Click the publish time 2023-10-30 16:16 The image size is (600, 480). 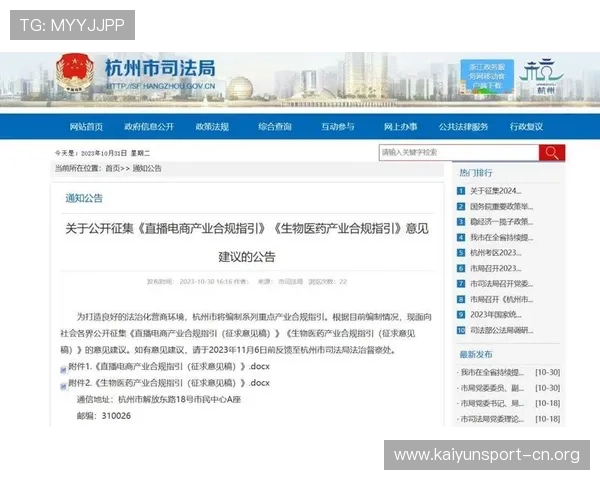(x=206, y=282)
